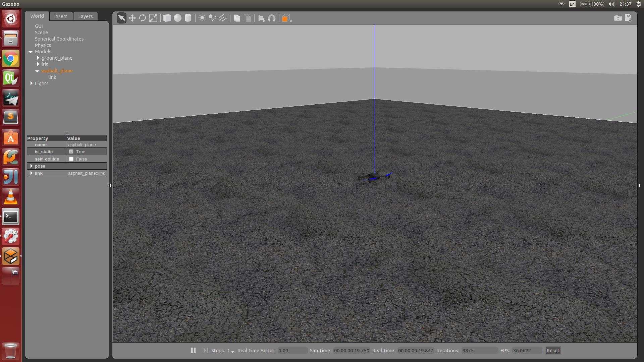Take a screenshot with camera icon
644x362 pixels.
pyautogui.click(x=618, y=18)
